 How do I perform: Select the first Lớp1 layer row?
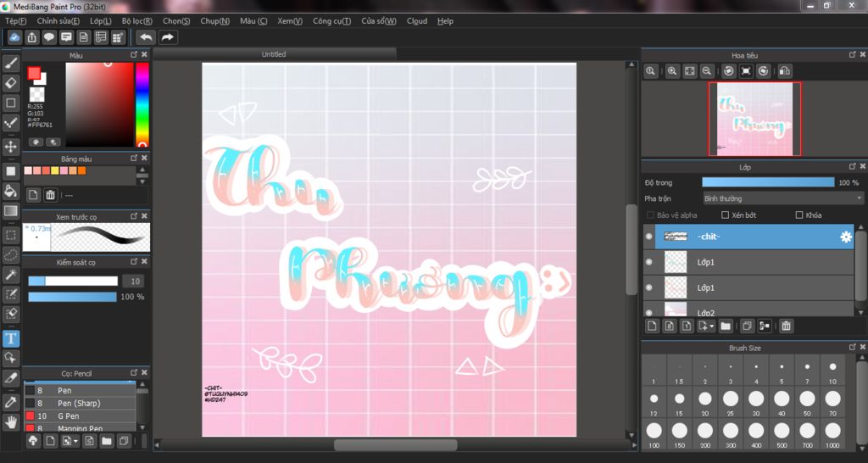click(x=748, y=262)
